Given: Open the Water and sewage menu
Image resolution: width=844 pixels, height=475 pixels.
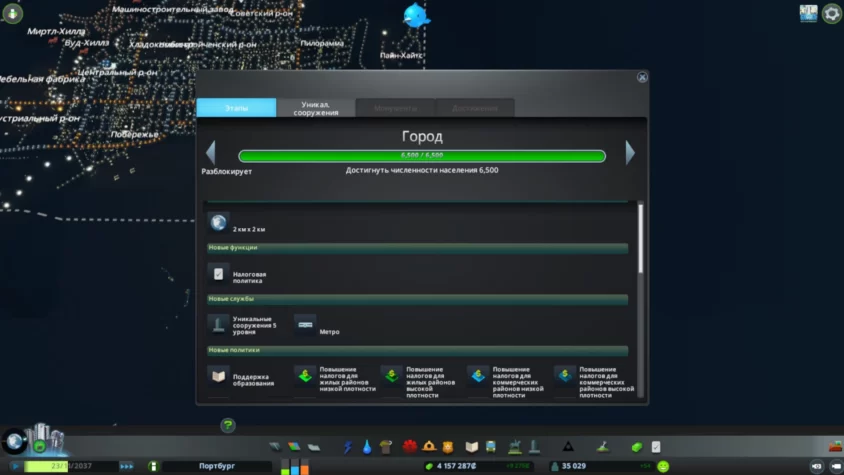Looking at the screenshot, I should [367, 446].
